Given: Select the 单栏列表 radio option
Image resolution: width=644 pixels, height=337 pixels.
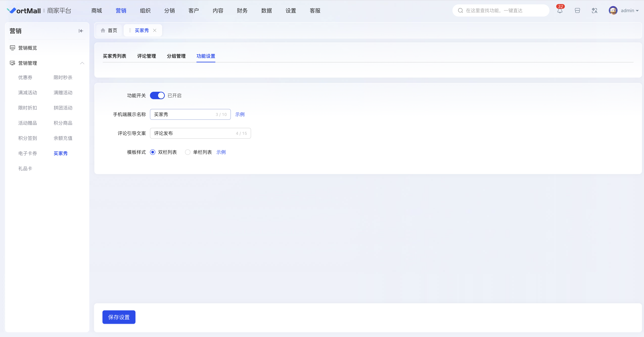Looking at the screenshot, I should point(188,152).
